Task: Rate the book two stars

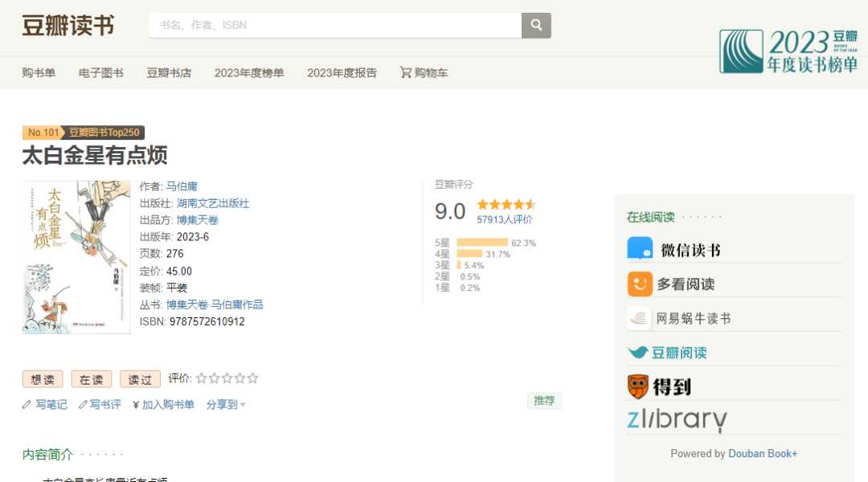Action: click(x=215, y=378)
